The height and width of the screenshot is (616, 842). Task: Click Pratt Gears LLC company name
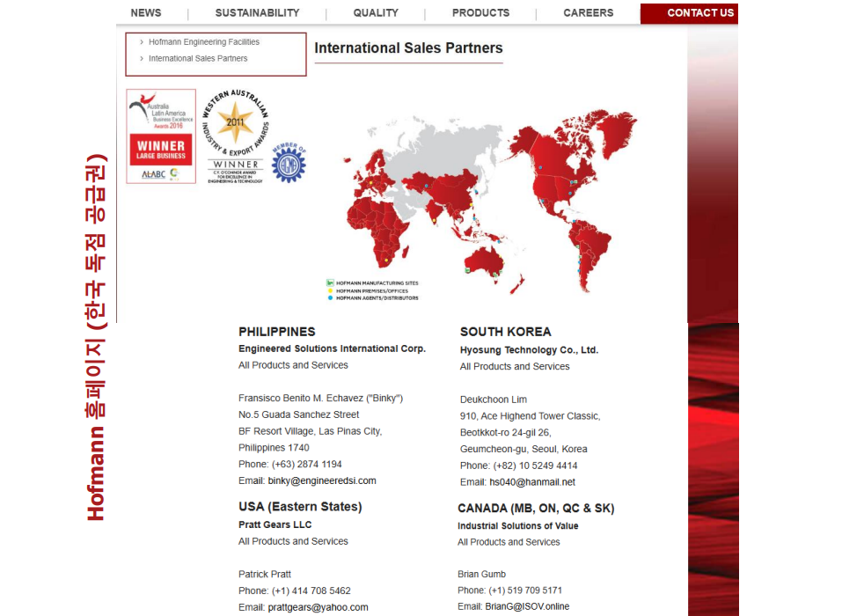(275, 524)
